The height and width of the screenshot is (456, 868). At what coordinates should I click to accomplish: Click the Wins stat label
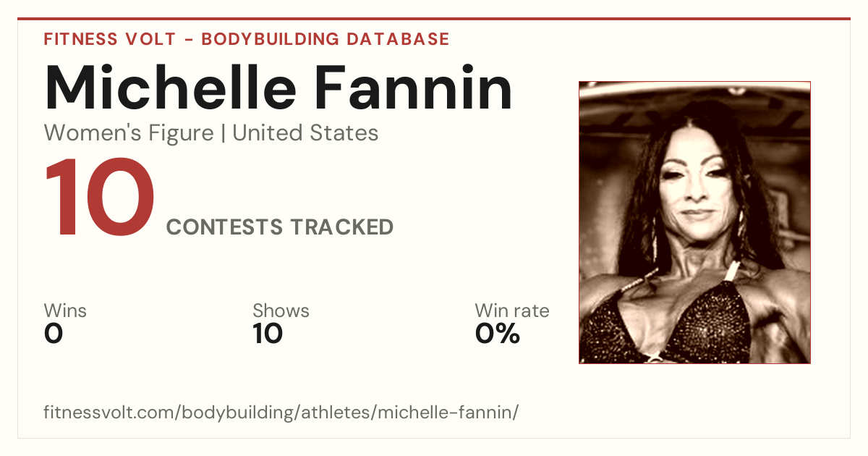pyautogui.click(x=65, y=311)
